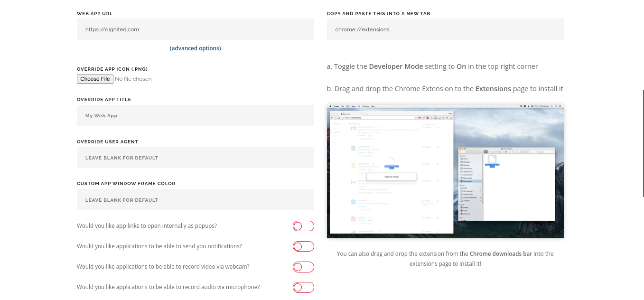Click the Google Sheets extension icon
Image resolution: width=644 pixels, height=300 pixels.
(353, 148)
